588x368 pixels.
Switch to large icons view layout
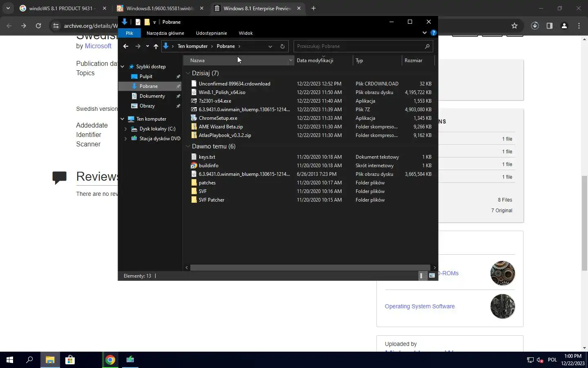point(432,276)
